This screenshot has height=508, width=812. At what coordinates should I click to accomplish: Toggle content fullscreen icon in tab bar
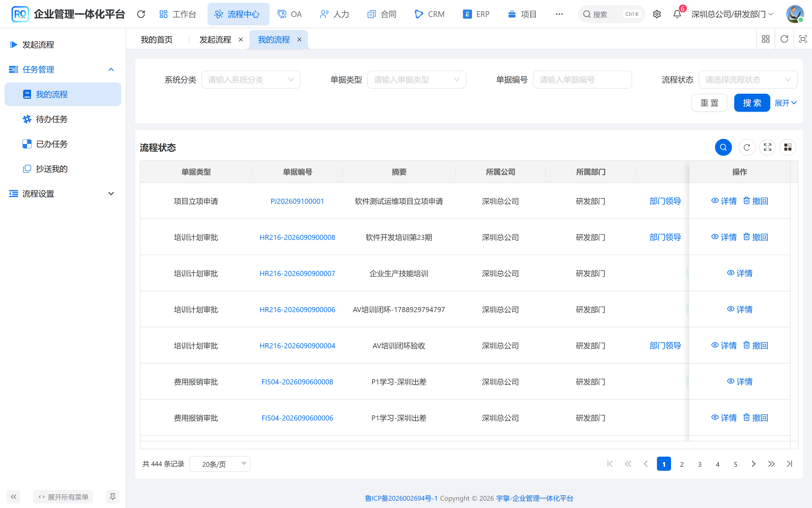click(x=803, y=39)
